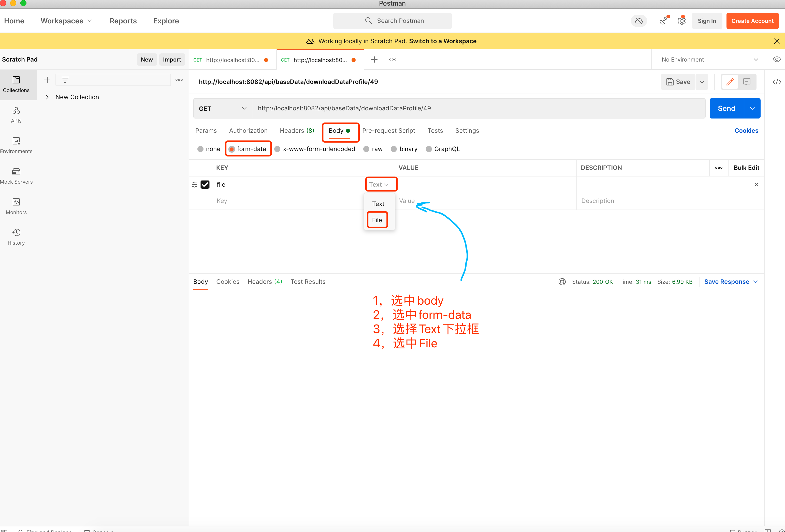Open the Save options arrow

(702, 82)
